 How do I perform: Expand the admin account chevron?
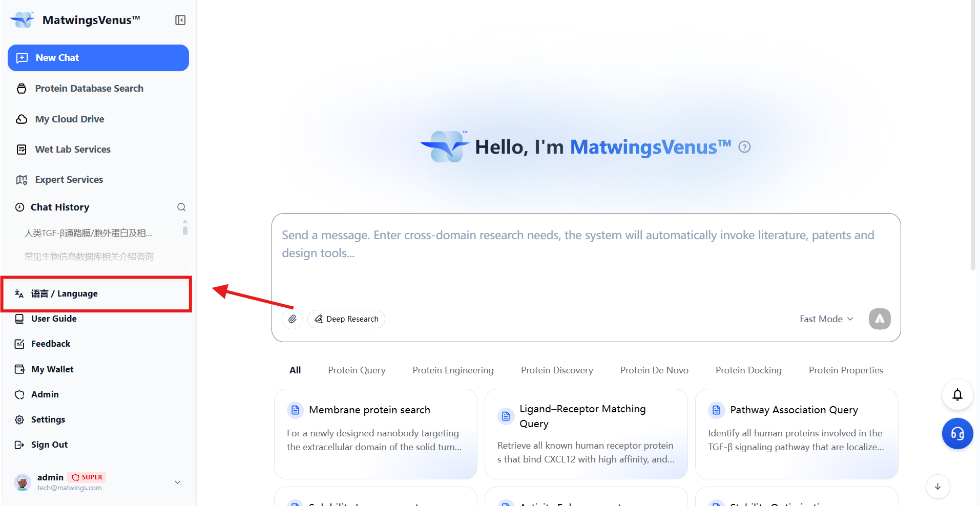click(x=177, y=482)
